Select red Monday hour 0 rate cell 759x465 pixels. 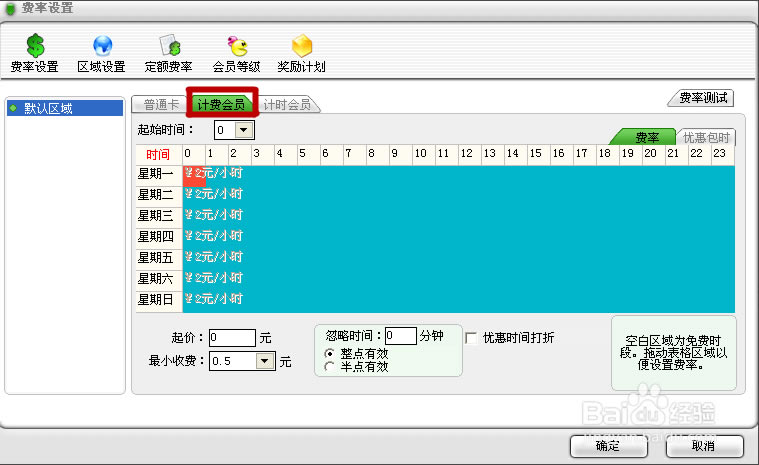194,173
